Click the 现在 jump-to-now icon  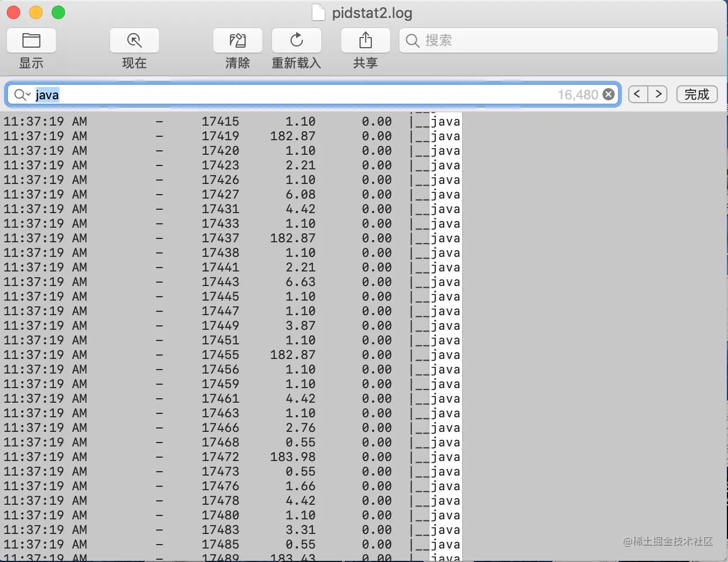135,40
